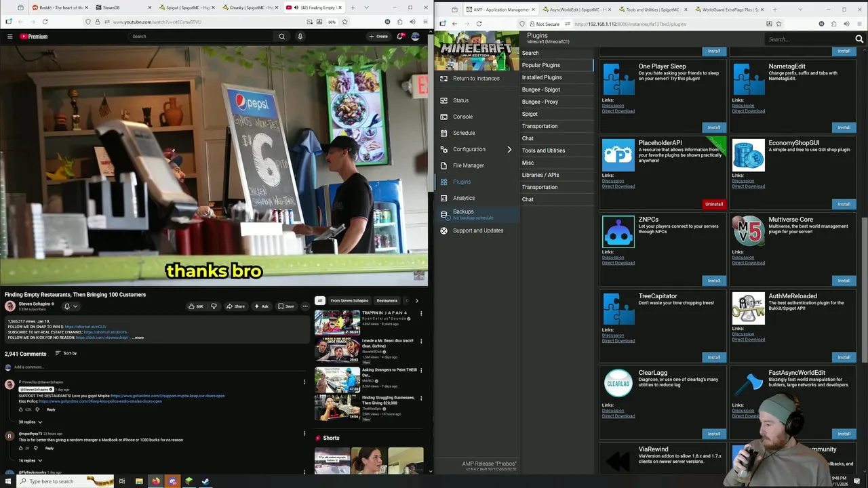The width and height of the screenshot is (868, 488).
Task: Open File Manager icon in AMP sidebar
Action: click(443, 165)
